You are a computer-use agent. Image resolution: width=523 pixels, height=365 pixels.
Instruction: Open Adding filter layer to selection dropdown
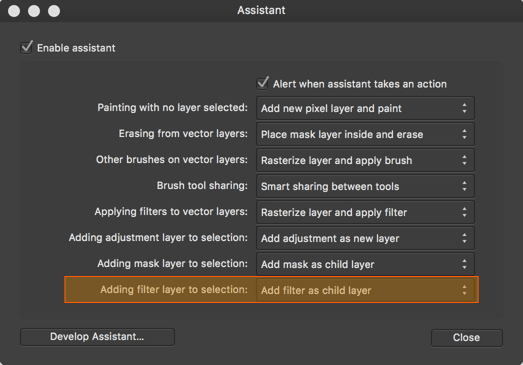(365, 290)
